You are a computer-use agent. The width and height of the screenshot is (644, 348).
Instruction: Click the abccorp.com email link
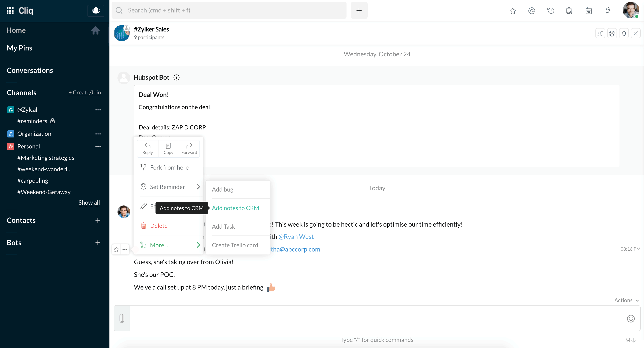(295, 249)
